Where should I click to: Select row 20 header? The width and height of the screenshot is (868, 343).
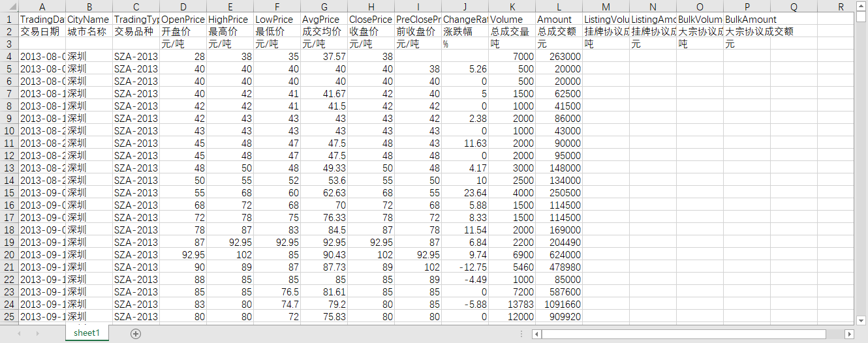click(9, 254)
